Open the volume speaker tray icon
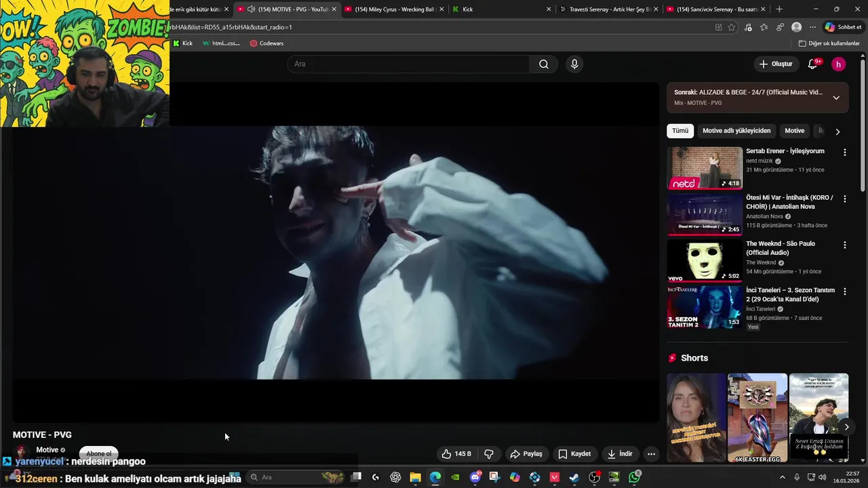Image resolution: width=868 pixels, height=488 pixels. [x=822, y=477]
